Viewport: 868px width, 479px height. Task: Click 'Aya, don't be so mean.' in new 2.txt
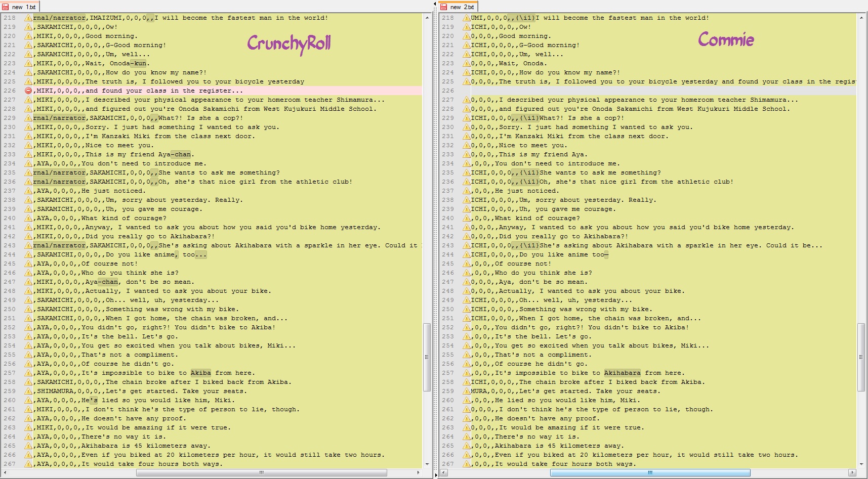(544, 282)
